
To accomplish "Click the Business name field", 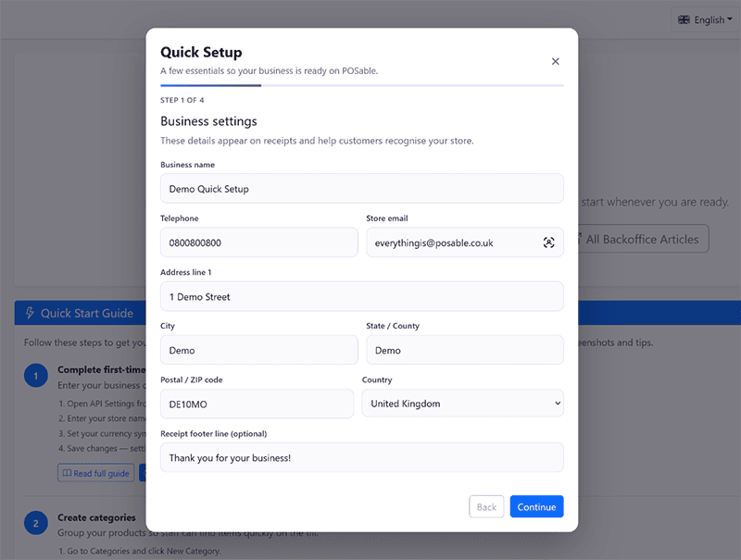I will (x=362, y=189).
